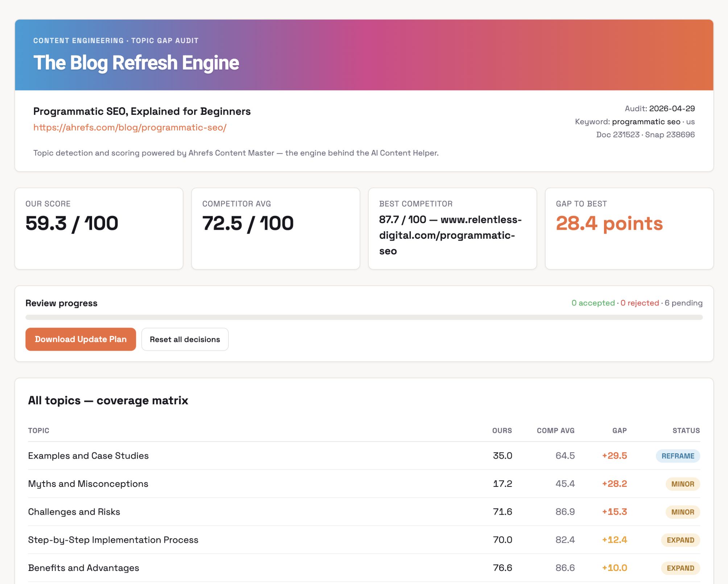Image resolution: width=728 pixels, height=584 pixels.
Task: Click the 0 rejected counter
Action: tap(640, 303)
